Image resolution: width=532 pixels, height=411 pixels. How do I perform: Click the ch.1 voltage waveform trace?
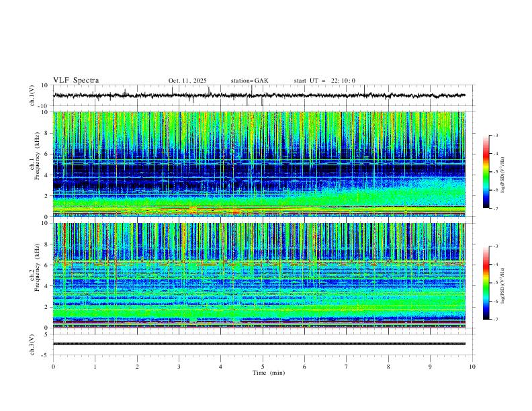coord(259,95)
